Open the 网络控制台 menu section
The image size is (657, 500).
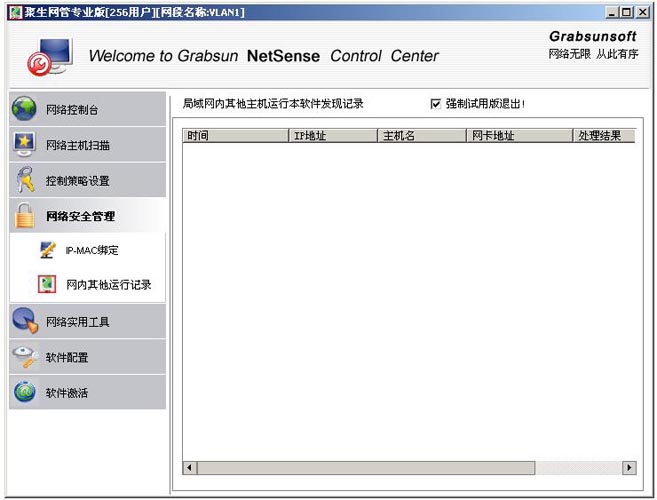click(x=88, y=109)
